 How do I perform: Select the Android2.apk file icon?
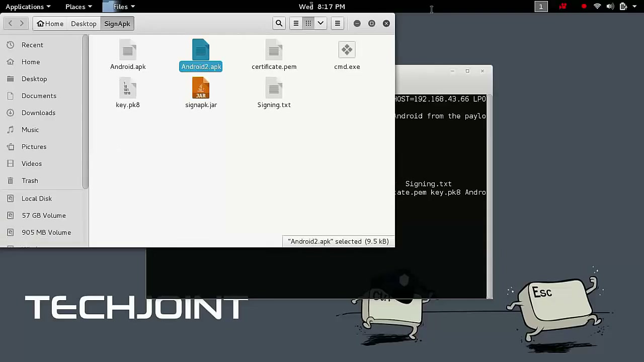tap(201, 50)
